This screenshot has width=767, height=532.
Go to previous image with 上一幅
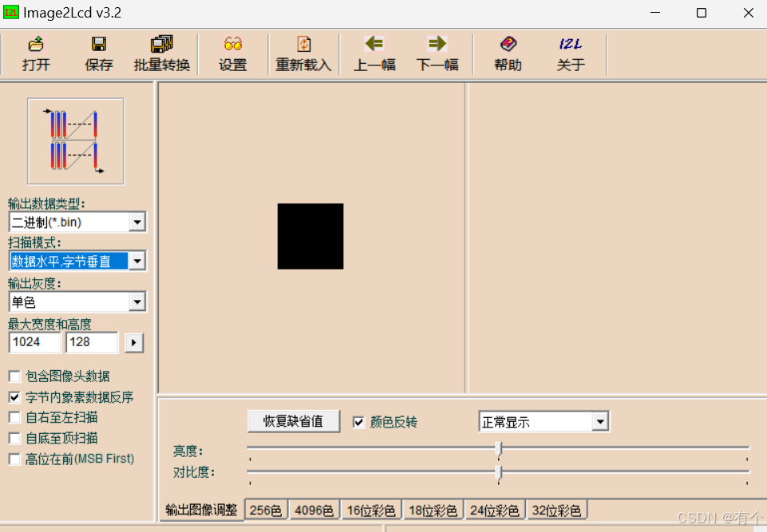pyautogui.click(x=374, y=53)
